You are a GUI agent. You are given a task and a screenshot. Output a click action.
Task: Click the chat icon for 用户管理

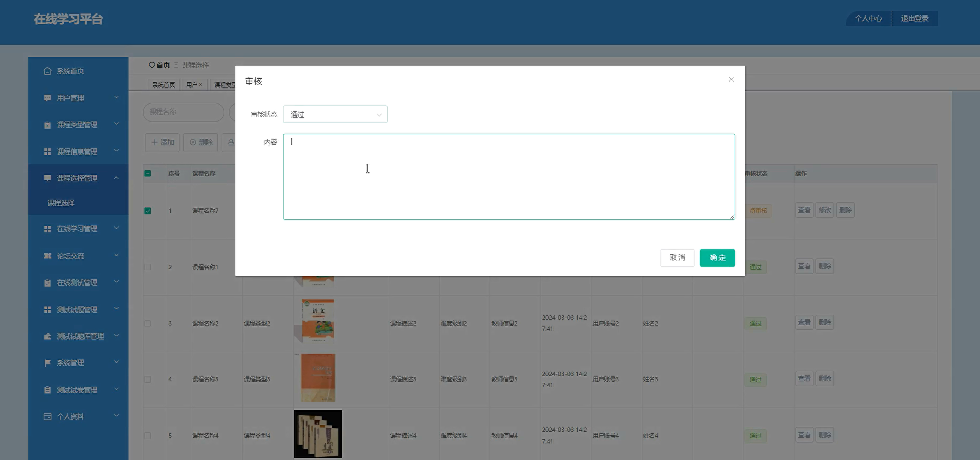pos(47,98)
